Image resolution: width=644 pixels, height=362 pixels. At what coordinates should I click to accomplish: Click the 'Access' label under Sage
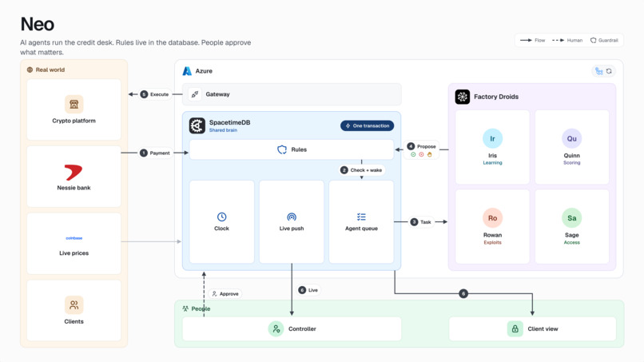coord(572,242)
